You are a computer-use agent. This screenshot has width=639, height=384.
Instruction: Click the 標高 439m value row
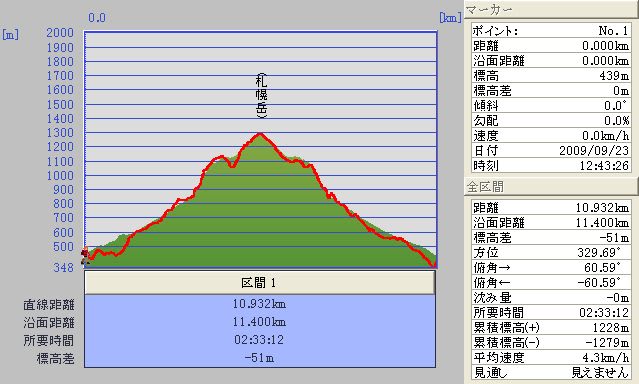pyautogui.click(x=551, y=75)
